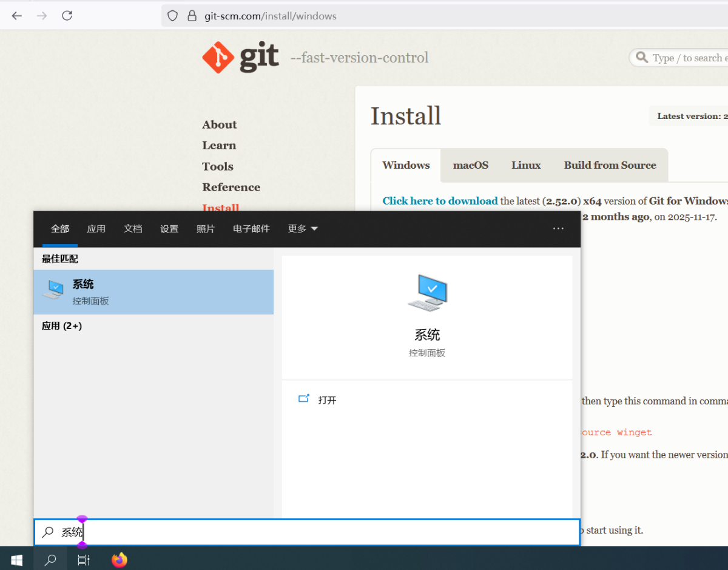Screen dimensions: 728x570
Task: Select the 设置 search filter tab
Action: [169, 229]
